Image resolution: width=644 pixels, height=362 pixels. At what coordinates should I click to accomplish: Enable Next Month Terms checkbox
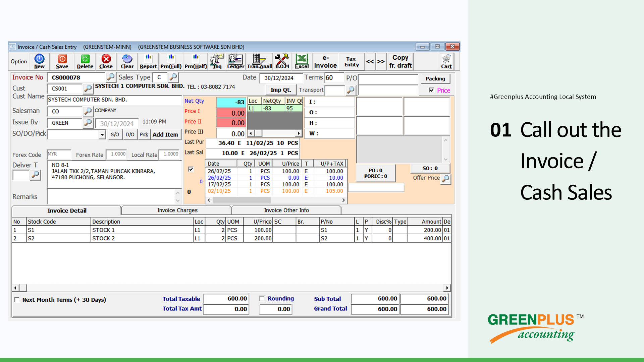[x=17, y=300]
